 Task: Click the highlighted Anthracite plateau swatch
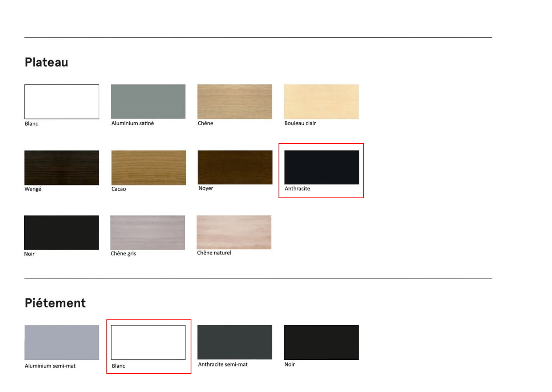coord(321,167)
